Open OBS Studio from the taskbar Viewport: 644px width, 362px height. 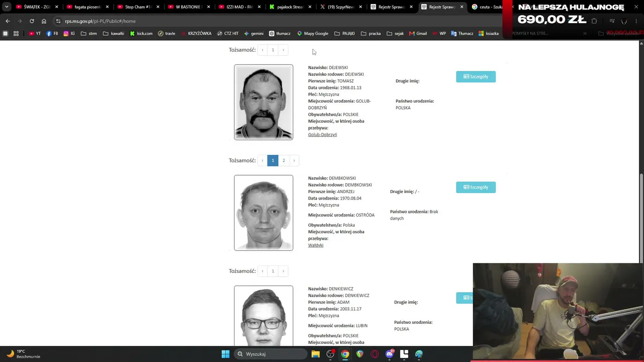click(330, 354)
